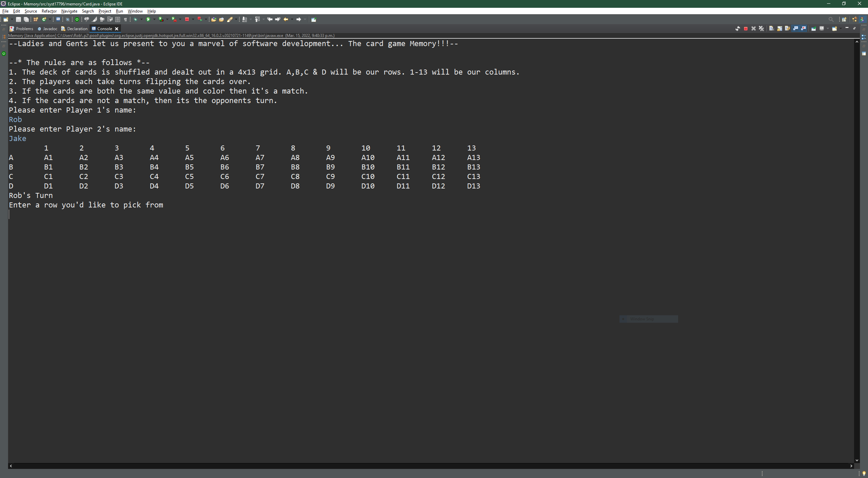The width and height of the screenshot is (868, 478).
Task: Clear the console output with the clear icon
Action: (x=771, y=29)
